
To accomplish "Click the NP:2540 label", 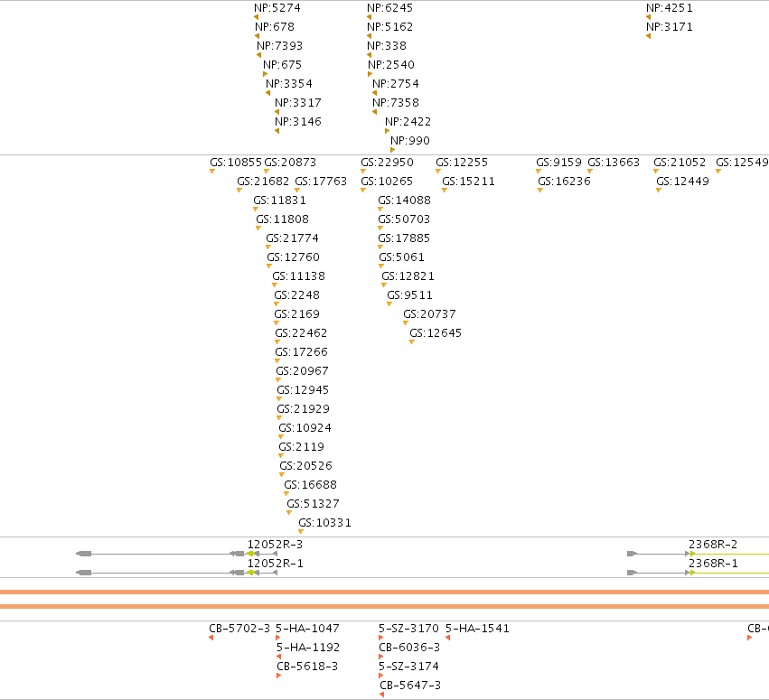I will coord(391,65).
